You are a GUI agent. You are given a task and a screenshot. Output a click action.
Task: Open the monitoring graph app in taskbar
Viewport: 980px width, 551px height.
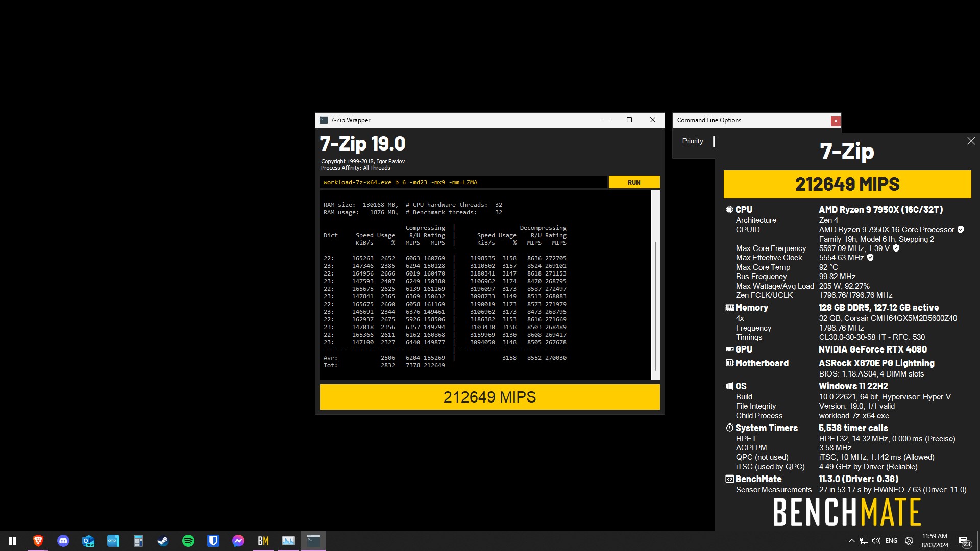point(288,541)
